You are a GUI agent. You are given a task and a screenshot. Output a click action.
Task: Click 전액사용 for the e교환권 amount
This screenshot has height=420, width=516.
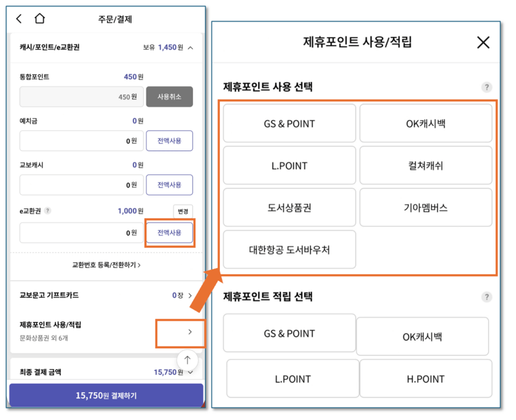click(x=169, y=232)
